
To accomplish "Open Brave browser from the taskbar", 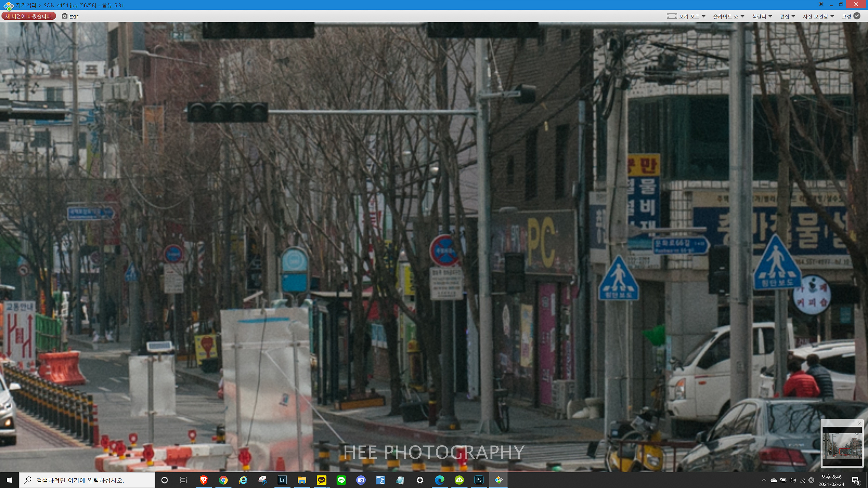I will coord(203,480).
